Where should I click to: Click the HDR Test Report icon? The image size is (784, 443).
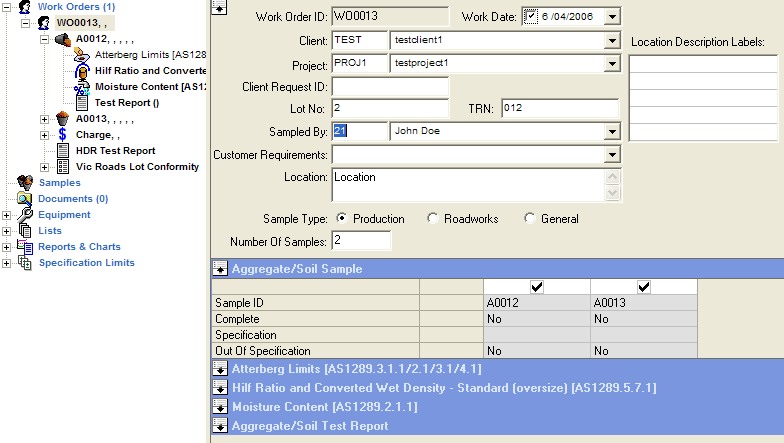(x=62, y=150)
